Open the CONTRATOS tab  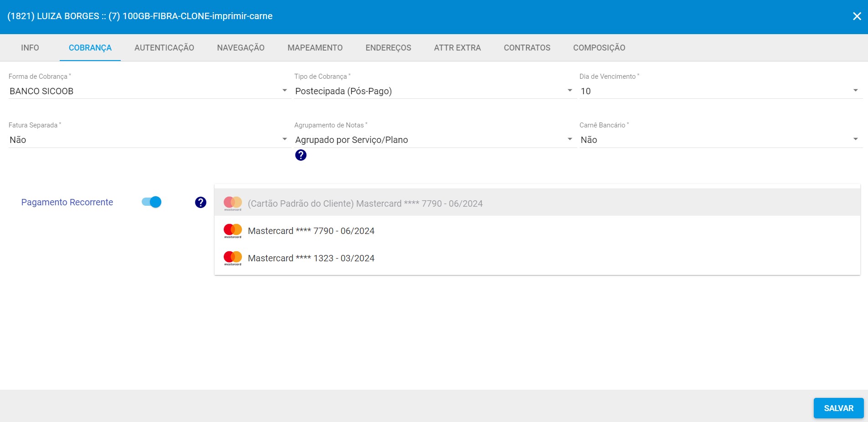point(527,48)
